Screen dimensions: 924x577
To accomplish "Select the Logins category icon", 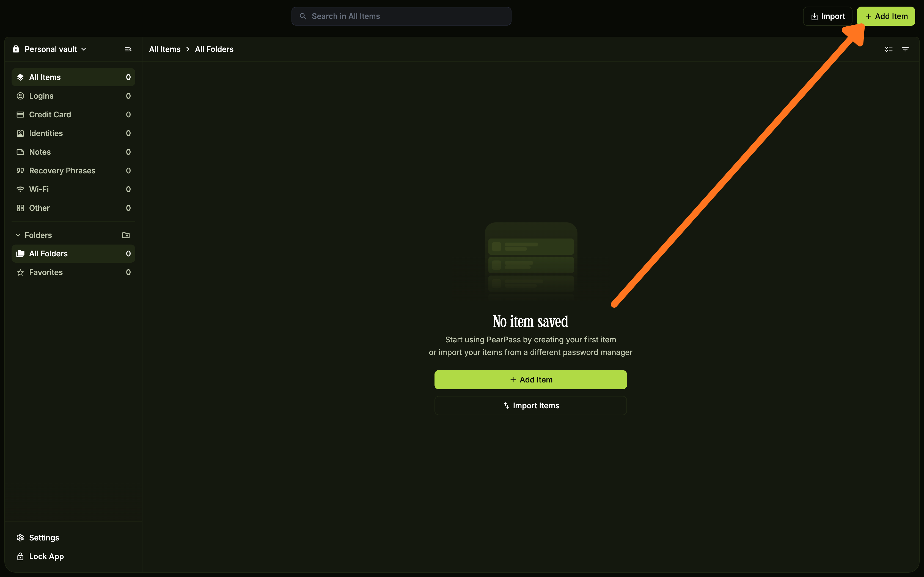I will tap(20, 96).
